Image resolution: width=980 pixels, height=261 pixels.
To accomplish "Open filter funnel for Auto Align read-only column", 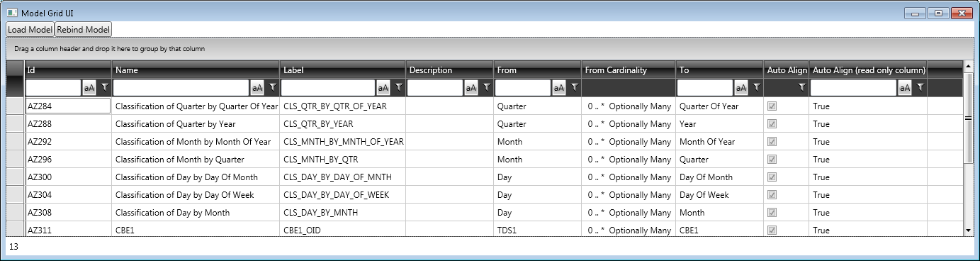I will [920, 87].
